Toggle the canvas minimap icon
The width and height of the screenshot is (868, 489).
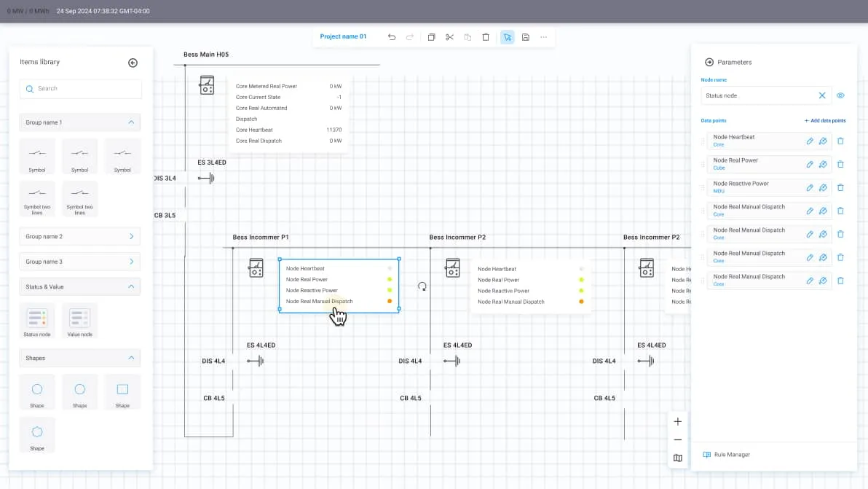pyautogui.click(x=677, y=458)
